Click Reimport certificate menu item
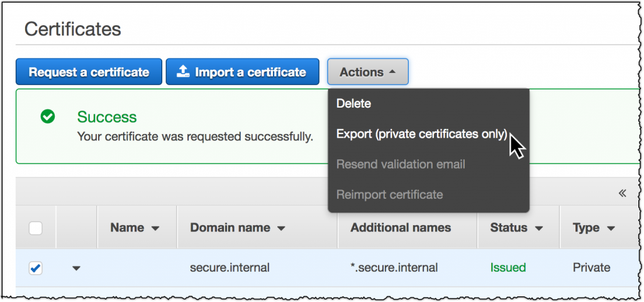 tap(390, 194)
